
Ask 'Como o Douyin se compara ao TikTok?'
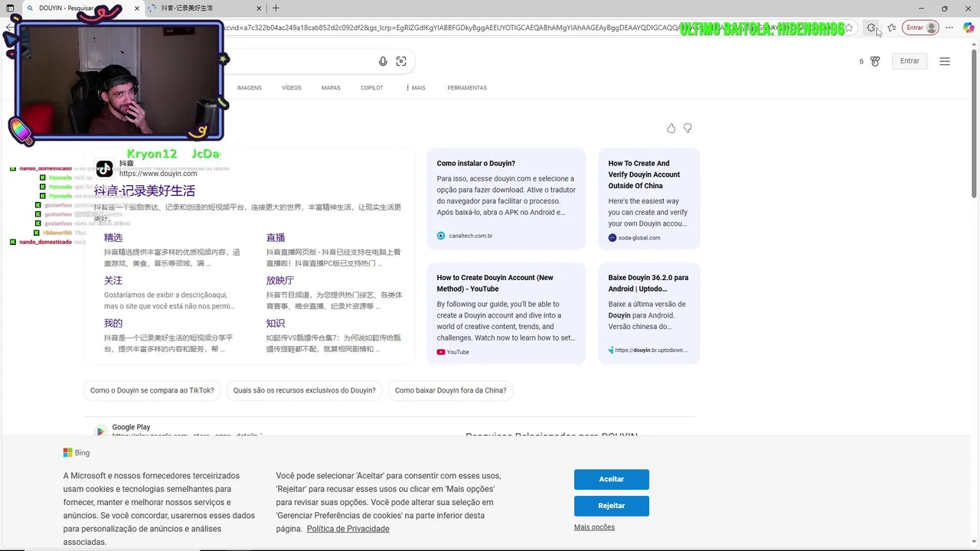pos(152,390)
